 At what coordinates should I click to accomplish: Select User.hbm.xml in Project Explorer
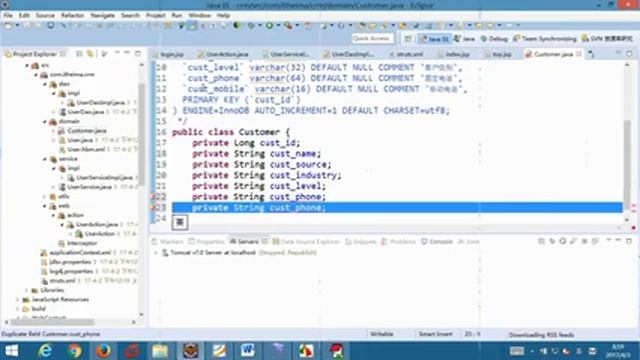tap(86, 149)
